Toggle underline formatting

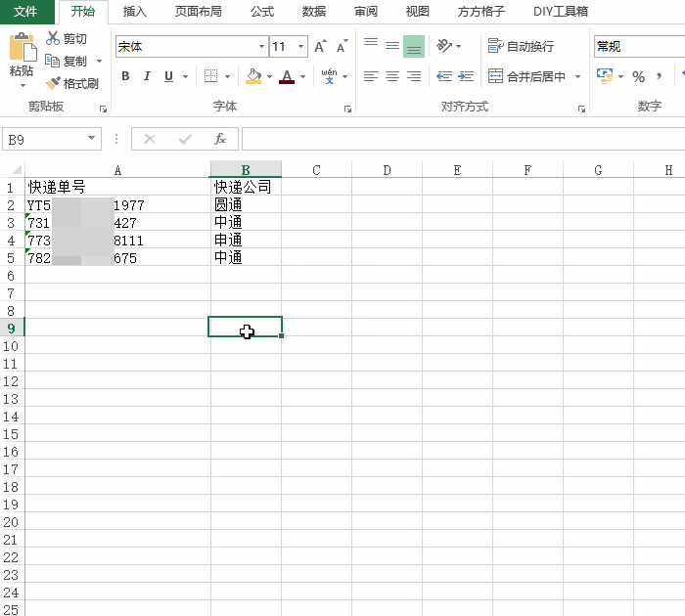pos(168,76)
